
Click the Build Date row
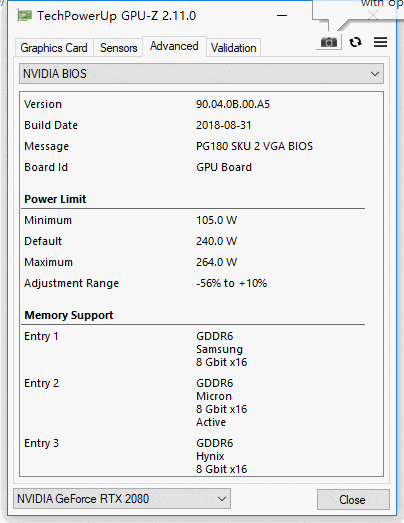pos(201,125)
